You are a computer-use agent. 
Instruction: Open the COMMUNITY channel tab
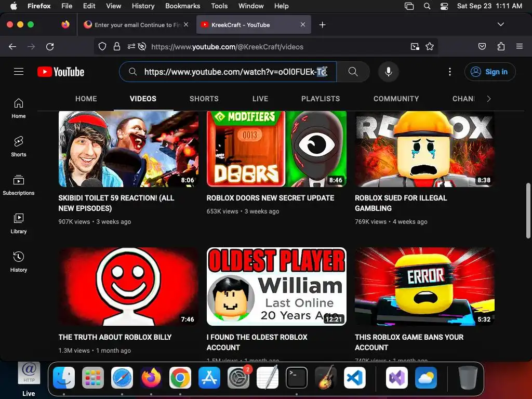click(x=396, y=99)
